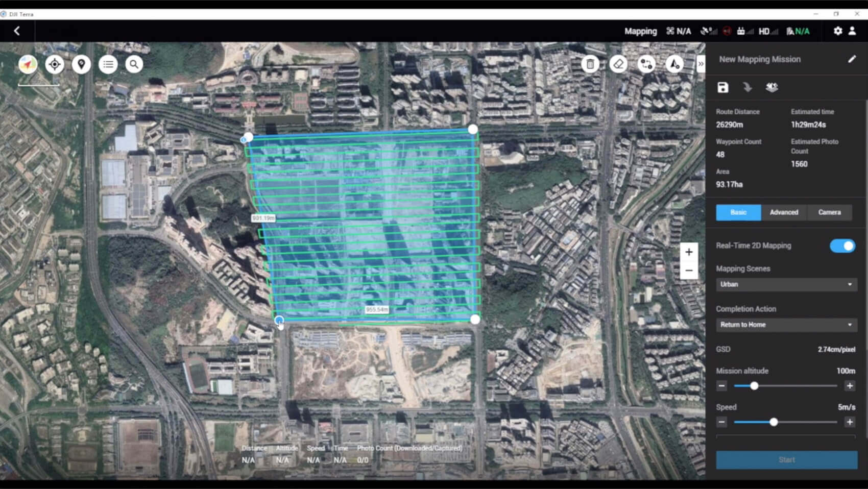Screen dimensions: 868x489
Task: Open the Completion Action Return to Home dropdown
Action: coord(786,325)
